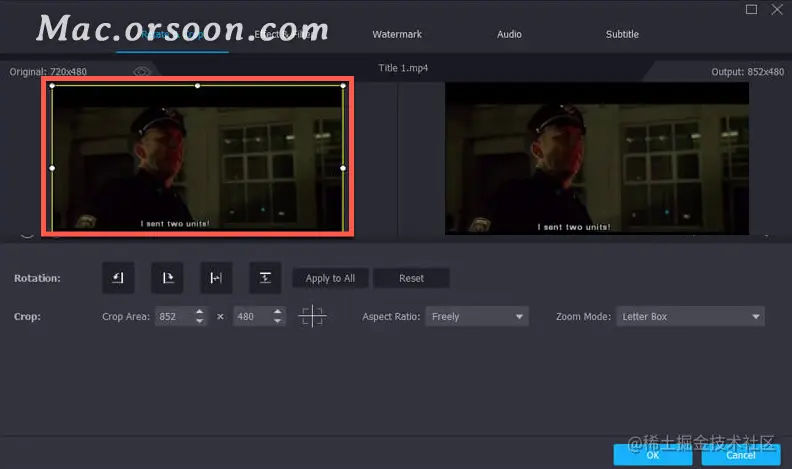Viewport: 792px width, 469px height.
Task: Decrease crop height with down arrow
Action: pyautogui.click(x=277, y=321)
